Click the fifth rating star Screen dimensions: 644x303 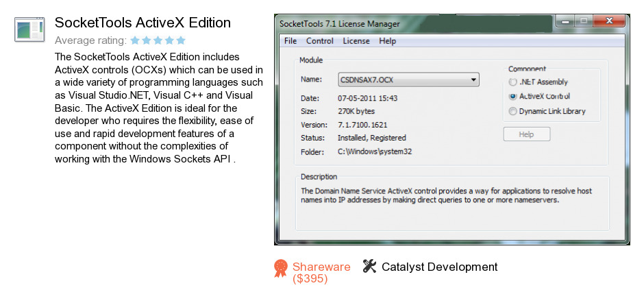[x=181, y=40]
